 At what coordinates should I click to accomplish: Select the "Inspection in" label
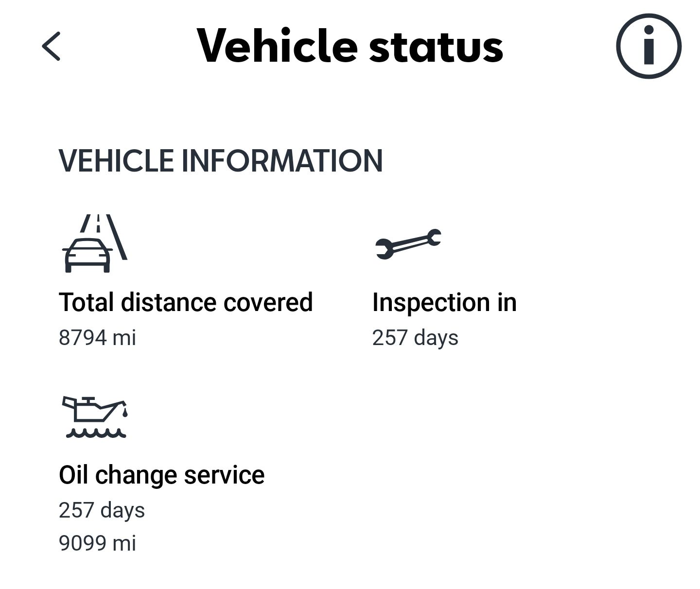[444, 302]
